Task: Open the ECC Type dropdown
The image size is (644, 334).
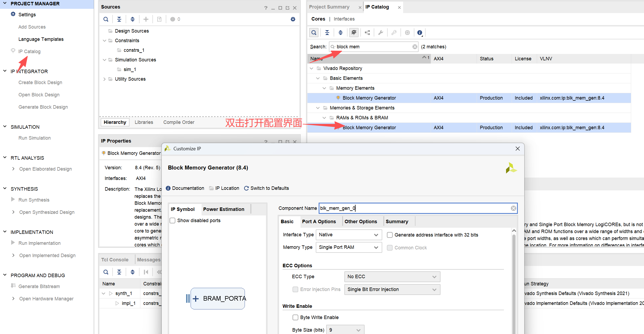Action: point(392,277)
